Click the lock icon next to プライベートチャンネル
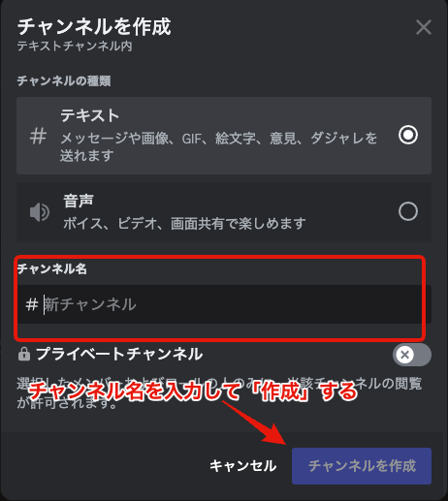Screen dimensions: 448x501 click(24, 354)
